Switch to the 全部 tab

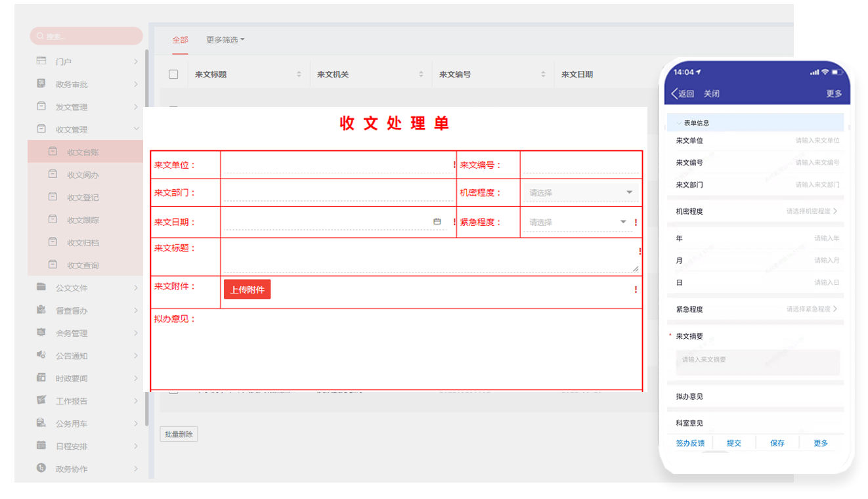tap(180, 40)
